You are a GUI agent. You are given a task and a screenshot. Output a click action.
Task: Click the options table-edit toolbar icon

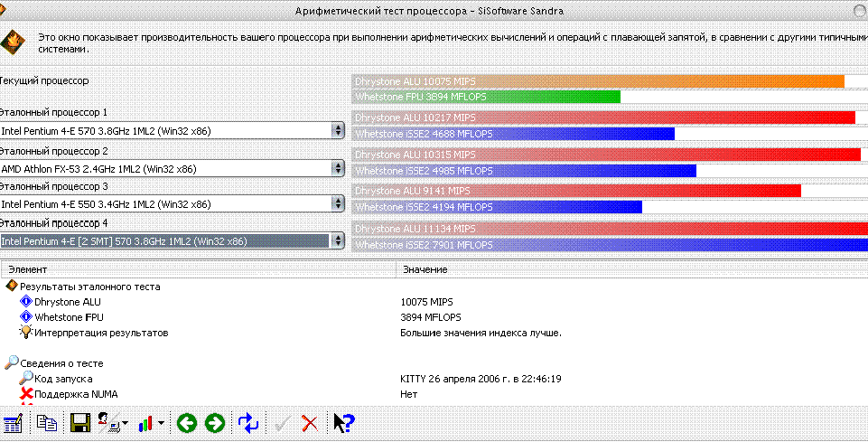click(x=12, y=423)
